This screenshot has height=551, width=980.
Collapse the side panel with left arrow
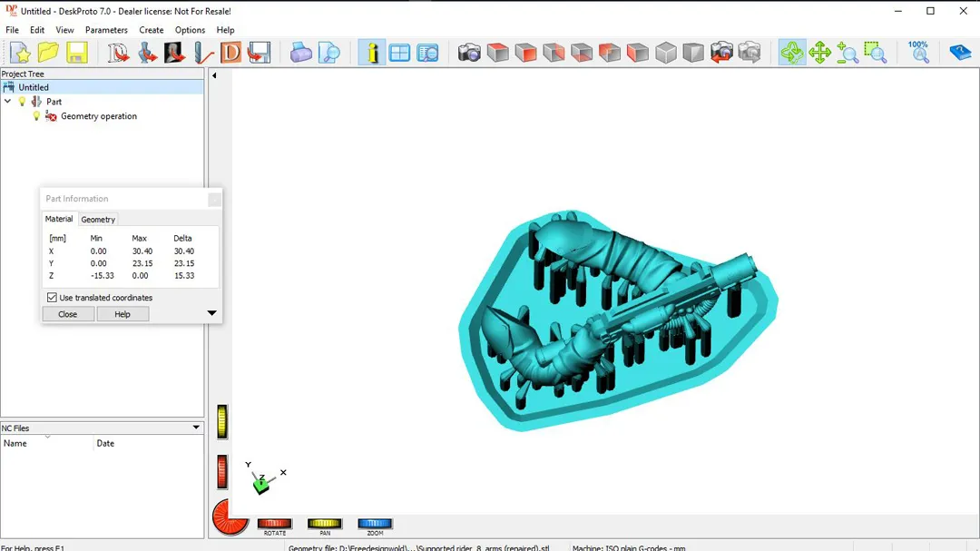214,75
